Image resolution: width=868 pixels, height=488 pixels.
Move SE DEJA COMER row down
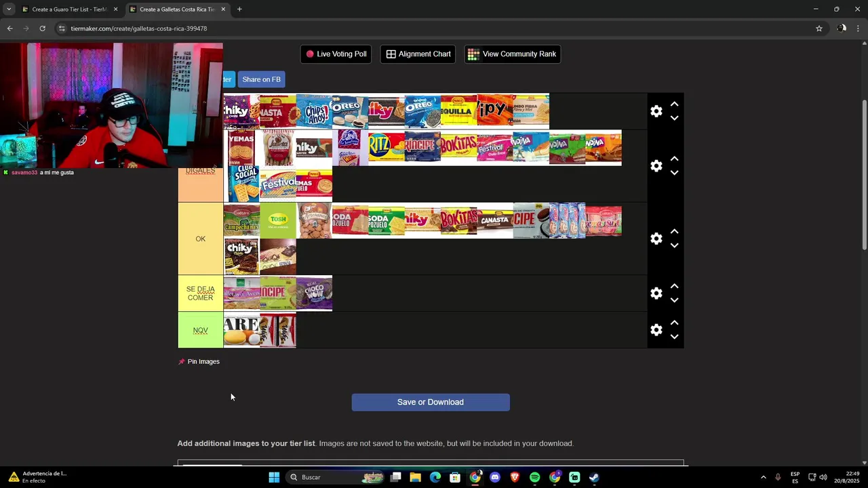coord(674,300)
